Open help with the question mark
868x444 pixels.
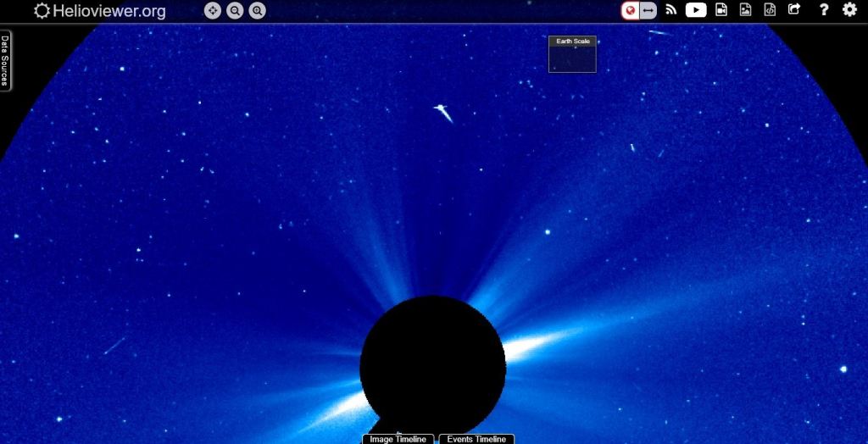(824, 9)
